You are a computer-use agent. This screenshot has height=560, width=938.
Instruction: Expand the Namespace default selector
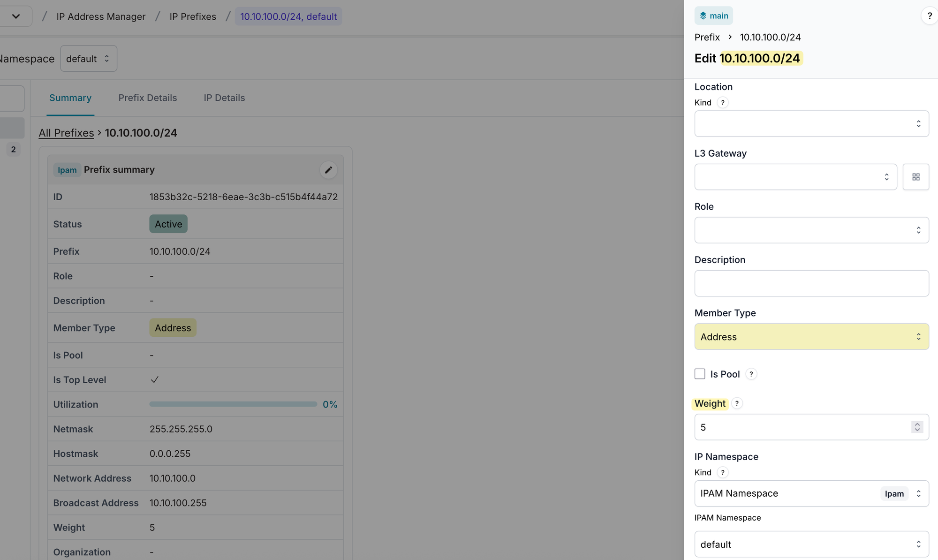coord(89,59)
